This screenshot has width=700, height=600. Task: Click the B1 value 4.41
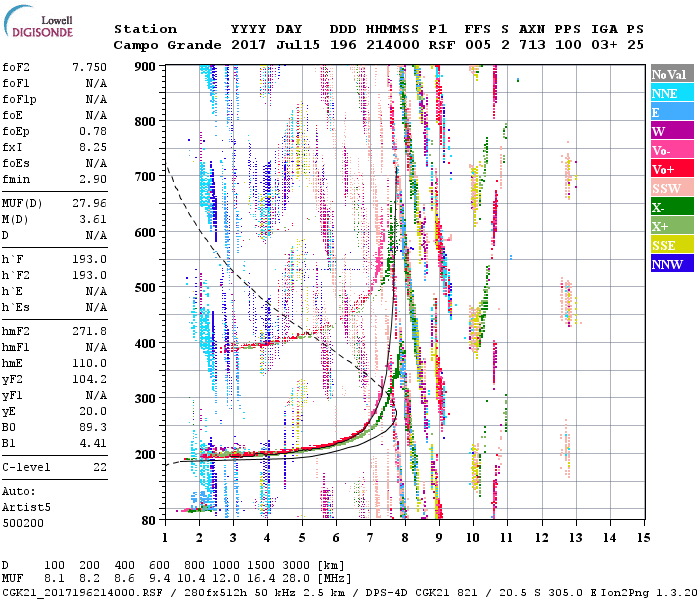click(93, 444)
